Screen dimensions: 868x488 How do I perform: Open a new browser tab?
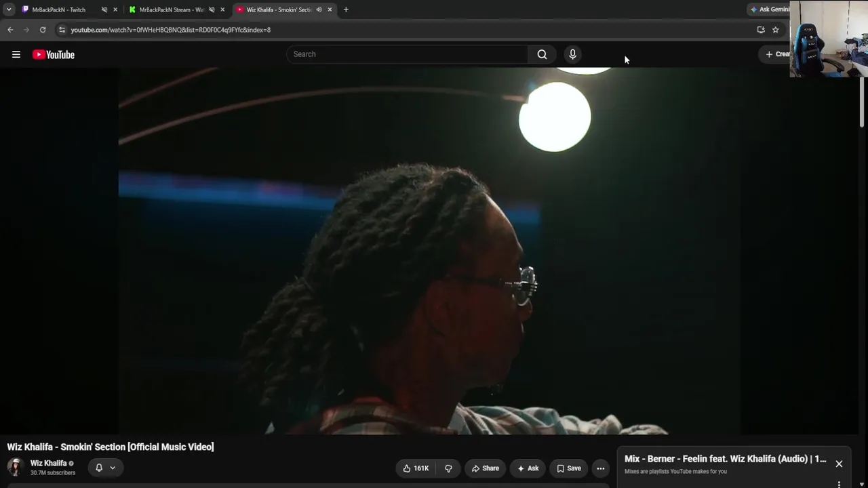click(x=346, y=9)
